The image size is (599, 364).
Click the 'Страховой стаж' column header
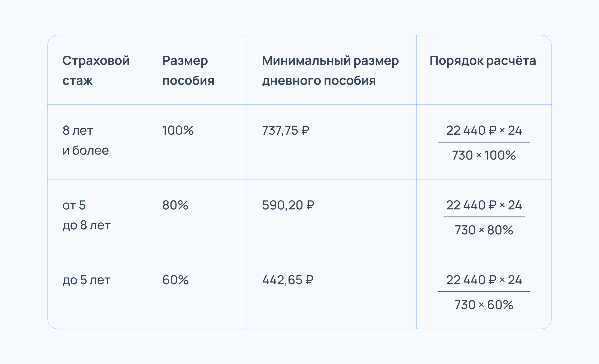[x=96, y=71]
